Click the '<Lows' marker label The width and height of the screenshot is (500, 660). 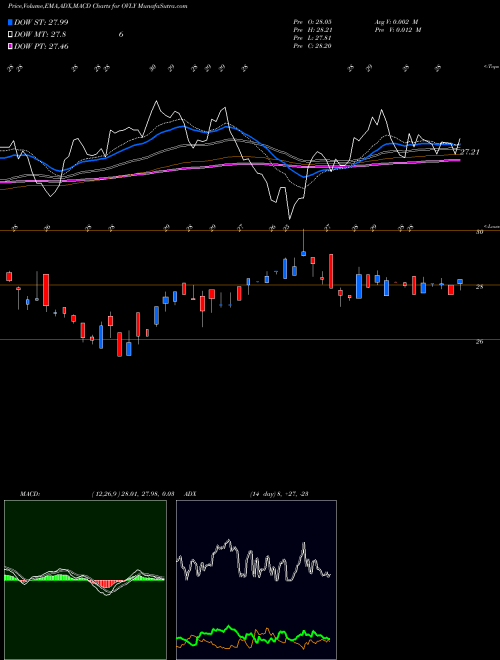(491, 226)
